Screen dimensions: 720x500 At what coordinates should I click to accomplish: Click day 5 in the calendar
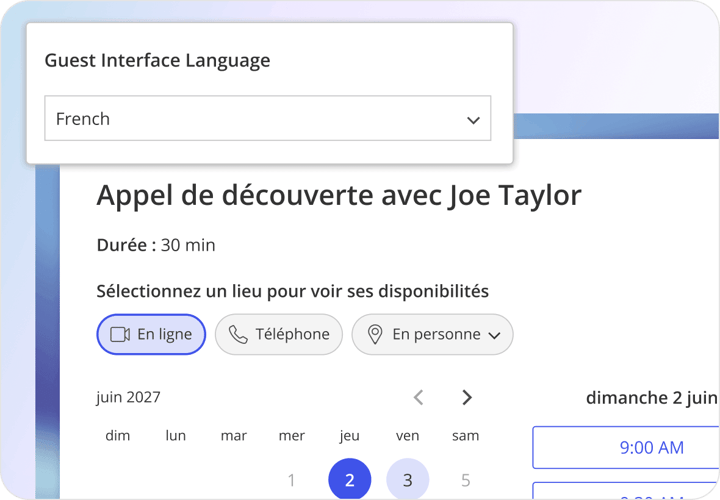466,480
